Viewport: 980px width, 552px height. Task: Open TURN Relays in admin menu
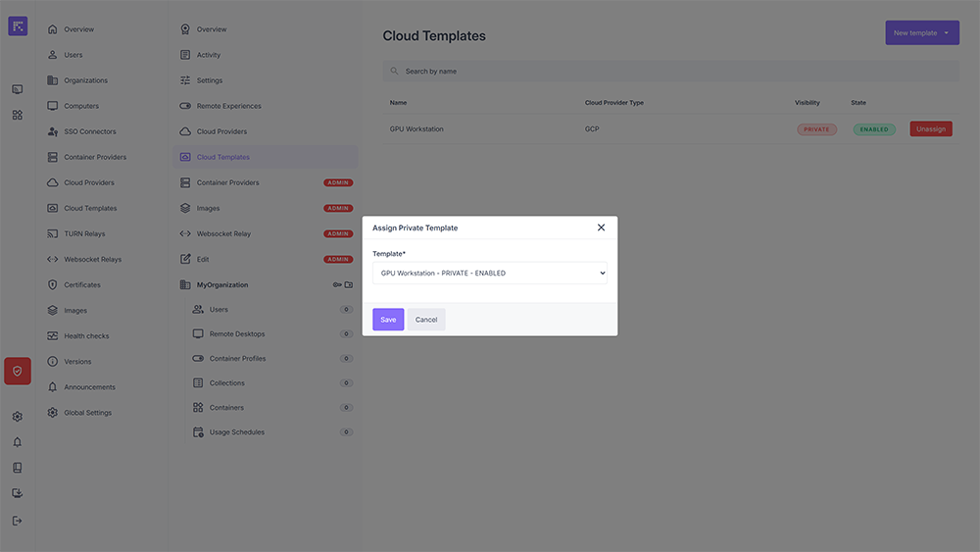coord(84,234)
